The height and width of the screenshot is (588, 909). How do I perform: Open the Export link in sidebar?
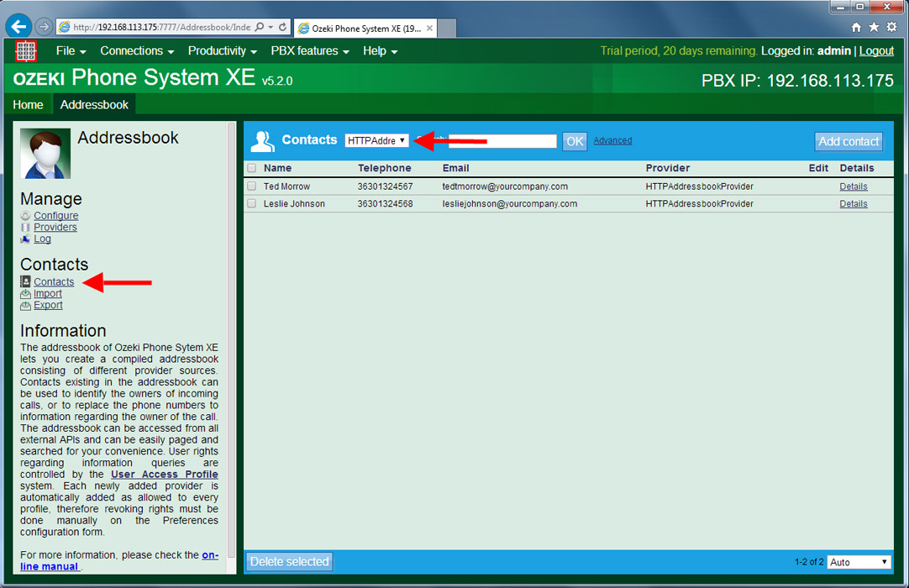pos(48,305)
